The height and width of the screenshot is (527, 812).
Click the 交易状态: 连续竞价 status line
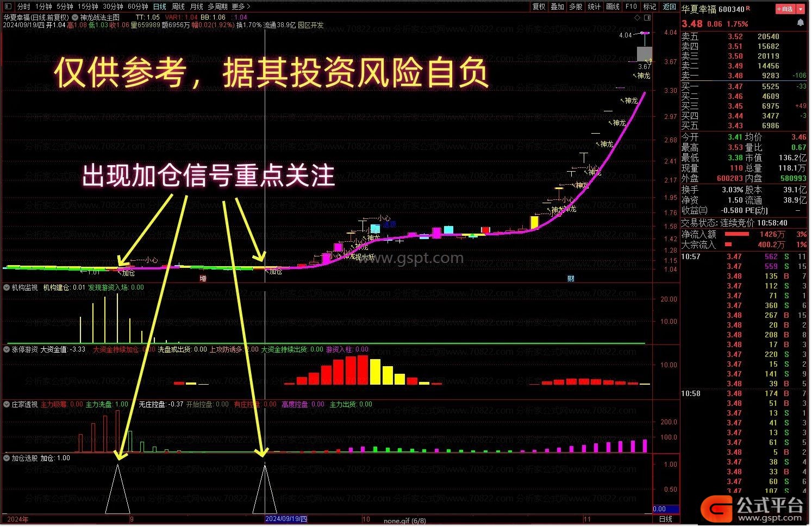click(735, 223)
